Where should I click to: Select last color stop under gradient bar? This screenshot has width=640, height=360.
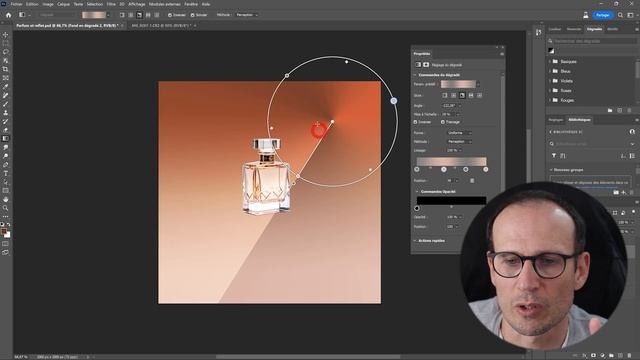pyautogui.click(x=486, y=169)
